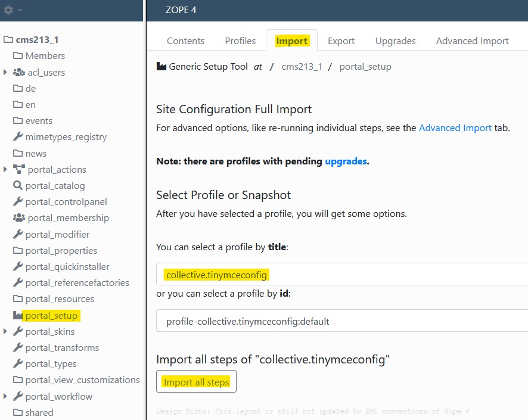Expand the portal_actions tree node
528x420 pixels.
5,169
